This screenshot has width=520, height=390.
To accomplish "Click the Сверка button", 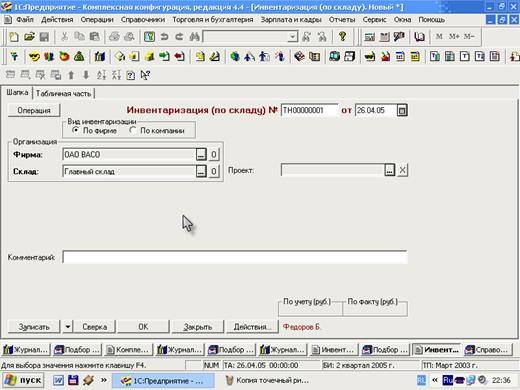I will pos(95,327).
